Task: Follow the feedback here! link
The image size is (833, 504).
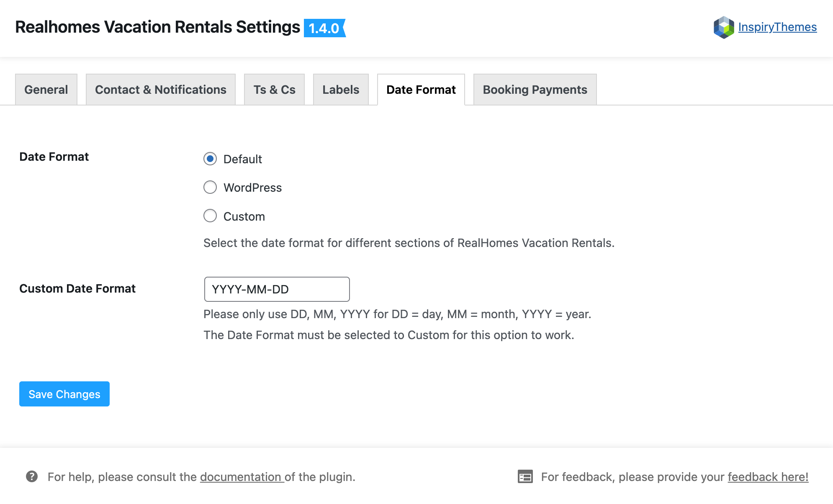Action: [768, 477]
